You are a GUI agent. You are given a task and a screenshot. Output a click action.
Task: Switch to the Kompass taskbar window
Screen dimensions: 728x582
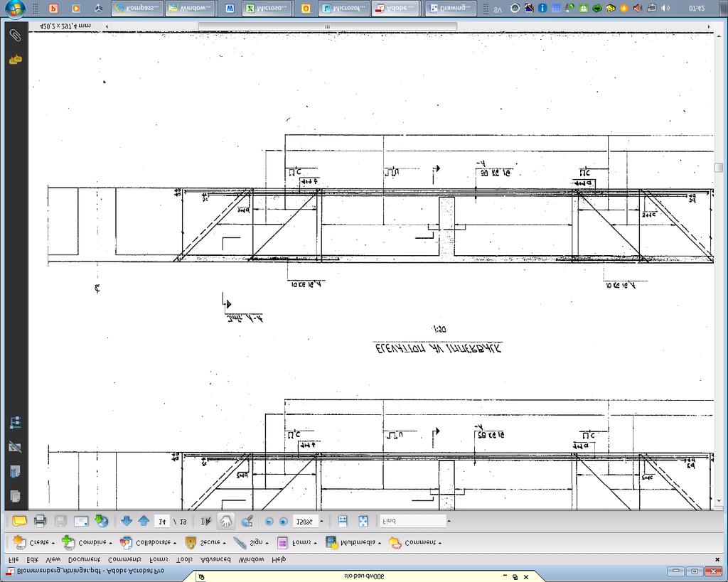[x=138, y=9]
